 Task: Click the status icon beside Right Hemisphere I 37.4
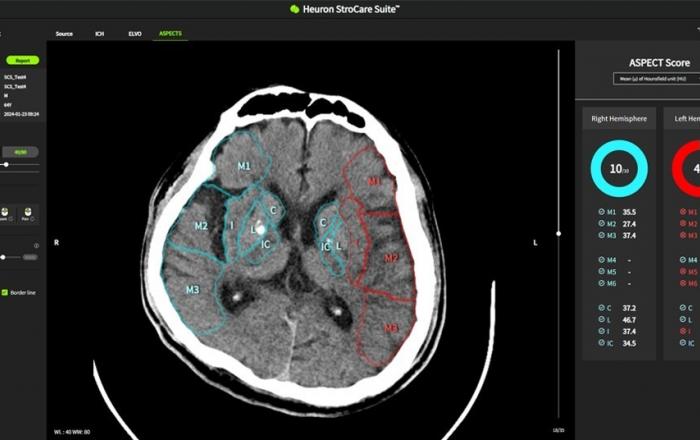click(x=601, y=331)
